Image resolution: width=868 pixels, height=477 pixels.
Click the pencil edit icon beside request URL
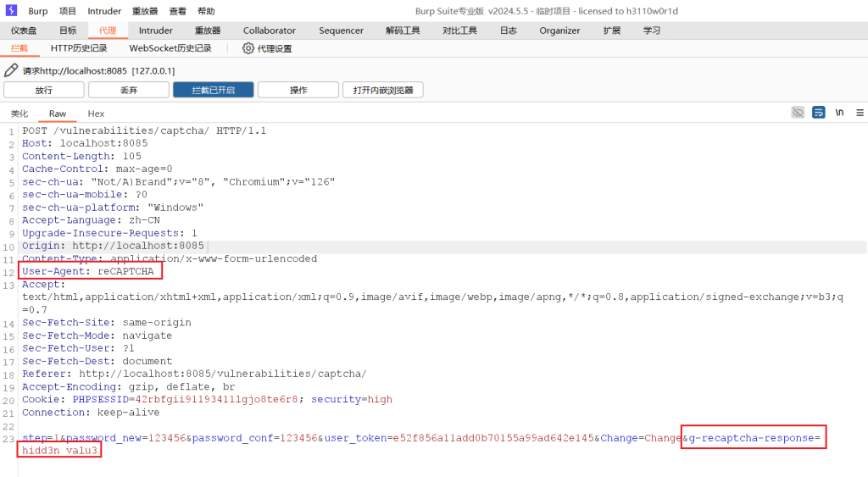(11, 71)
